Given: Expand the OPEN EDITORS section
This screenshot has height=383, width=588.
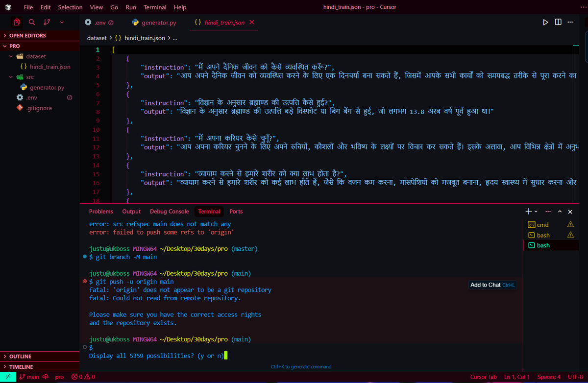Looking at the screenshot, I should pos(40,36).
